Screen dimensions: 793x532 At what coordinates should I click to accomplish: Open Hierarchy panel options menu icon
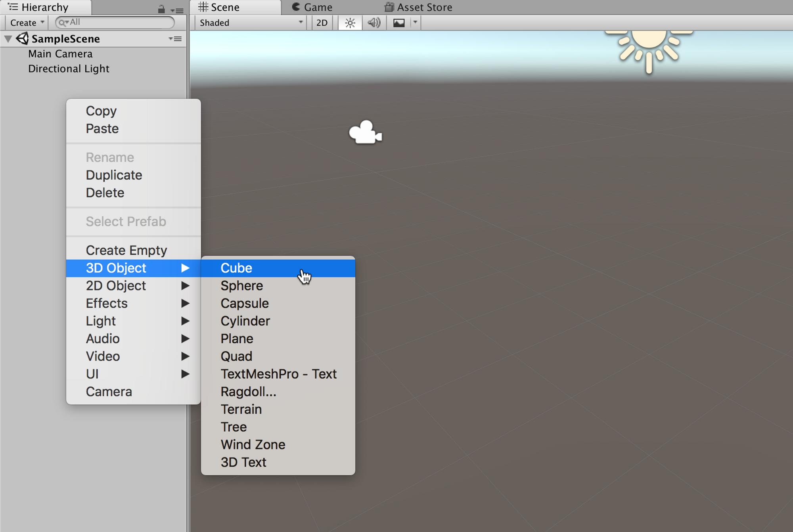point(177,10)
